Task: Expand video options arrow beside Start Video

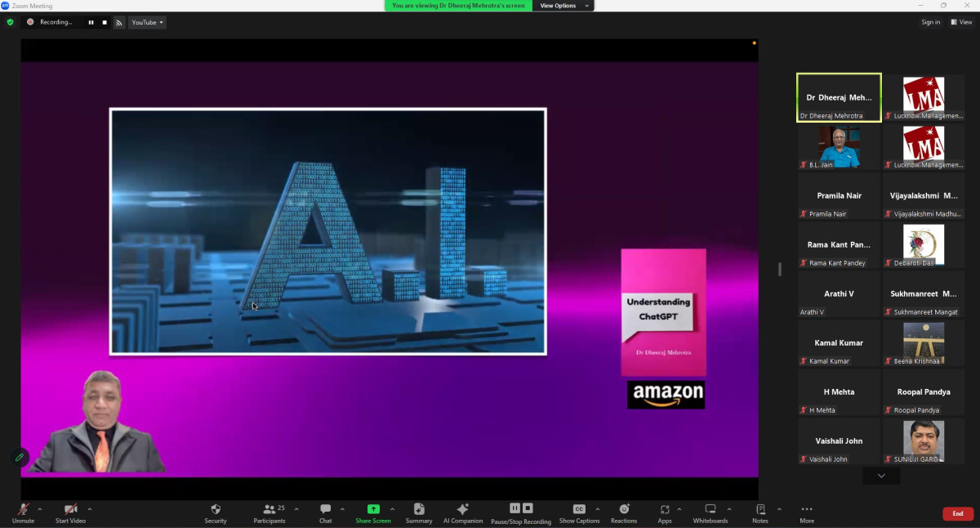Action: pos(89,509)
